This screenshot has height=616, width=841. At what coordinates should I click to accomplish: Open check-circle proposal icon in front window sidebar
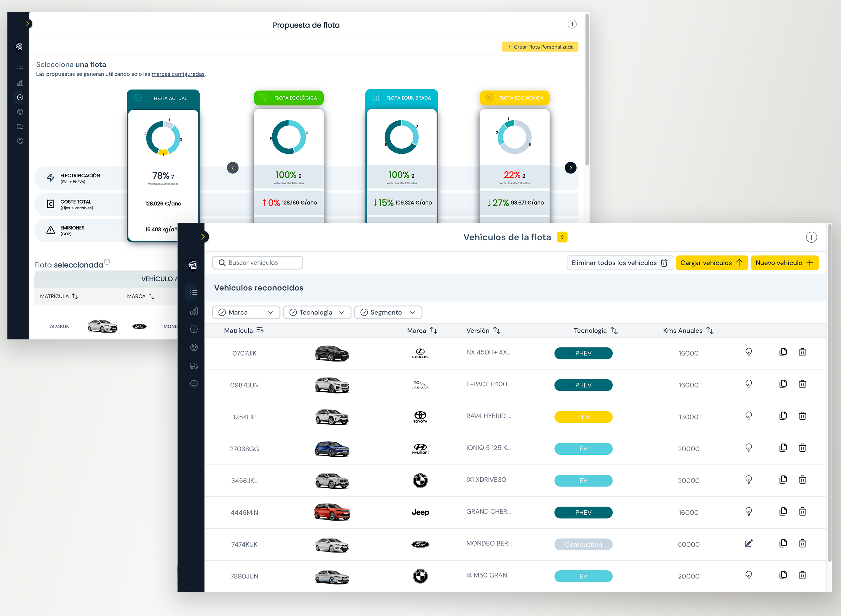[x=193, y=329]
